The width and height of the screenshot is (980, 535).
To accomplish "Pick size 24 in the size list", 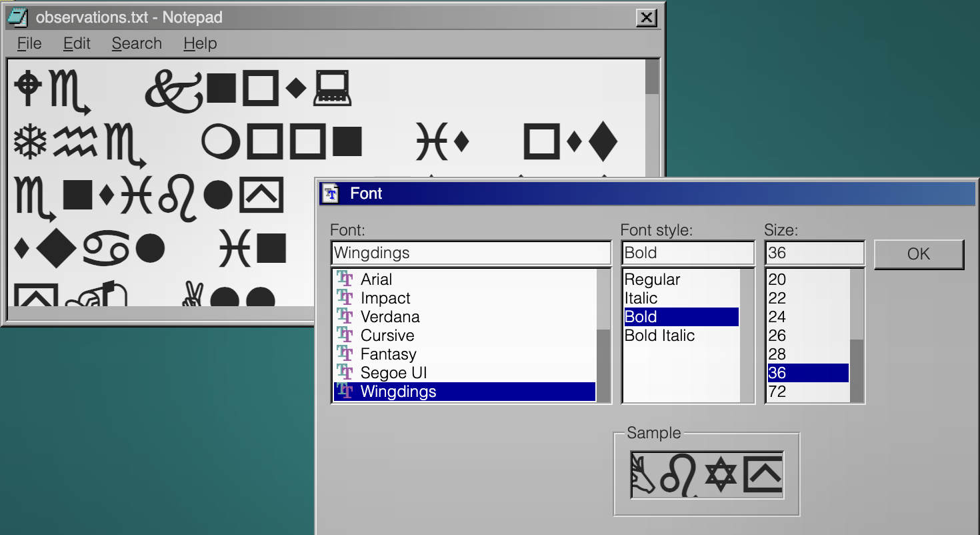I will [x=808, y=316].
